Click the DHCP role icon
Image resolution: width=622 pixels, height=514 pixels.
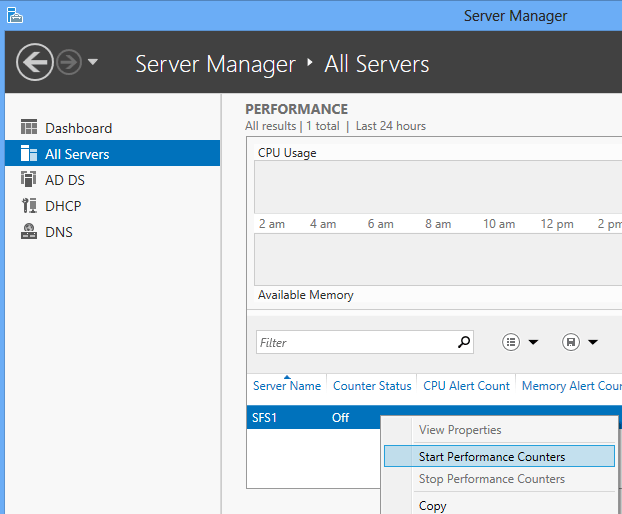pyautogui.click(x=29, y=205)
